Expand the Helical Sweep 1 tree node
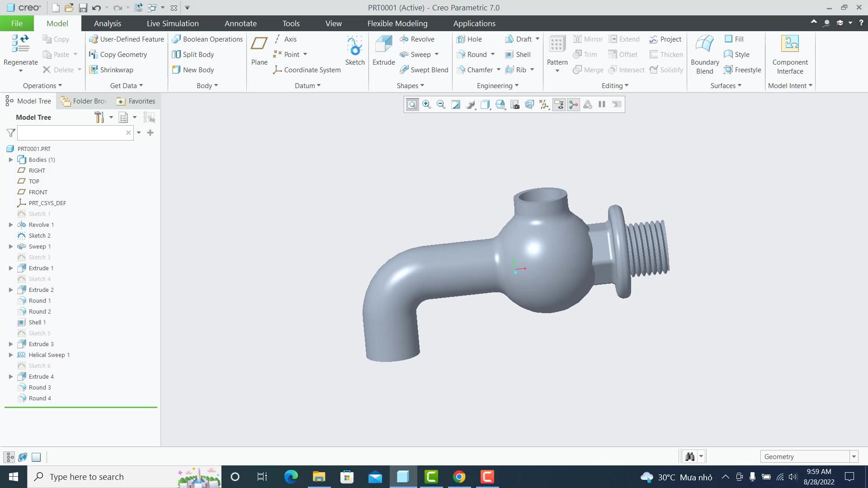The width and height of the screenshot is (868, 488). click(11, 355)
